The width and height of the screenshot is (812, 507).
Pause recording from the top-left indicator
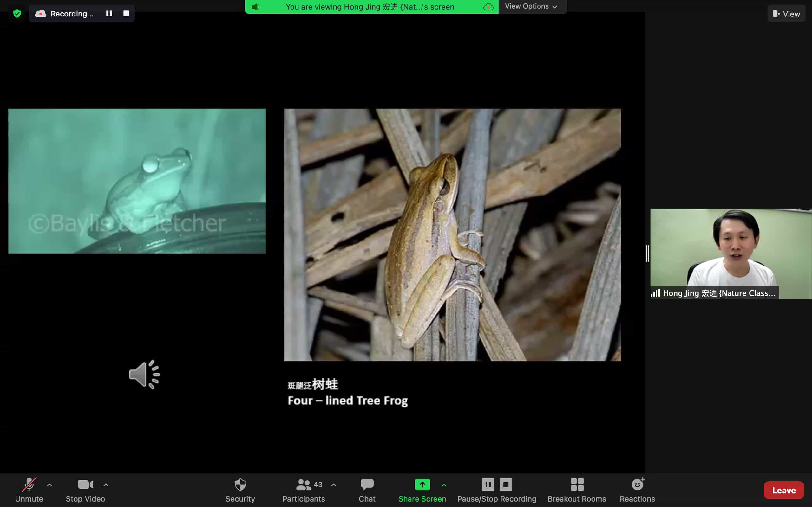click(109, 13)
